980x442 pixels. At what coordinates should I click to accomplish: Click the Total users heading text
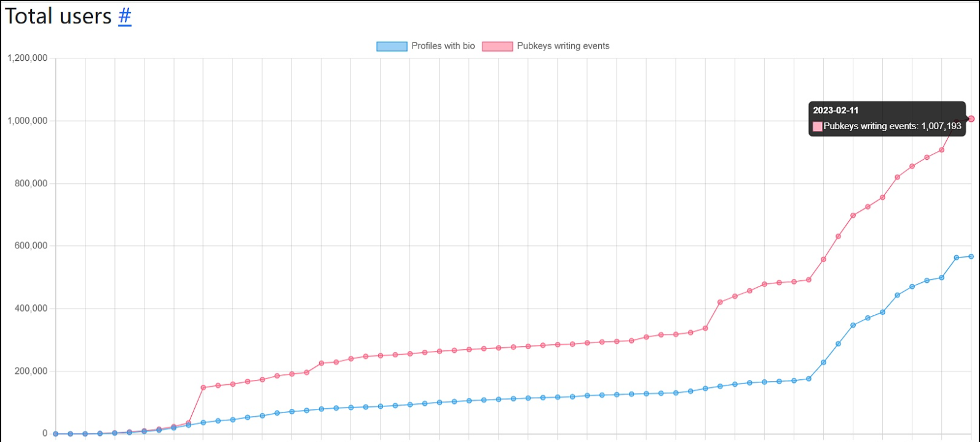[x=58, y=17]
